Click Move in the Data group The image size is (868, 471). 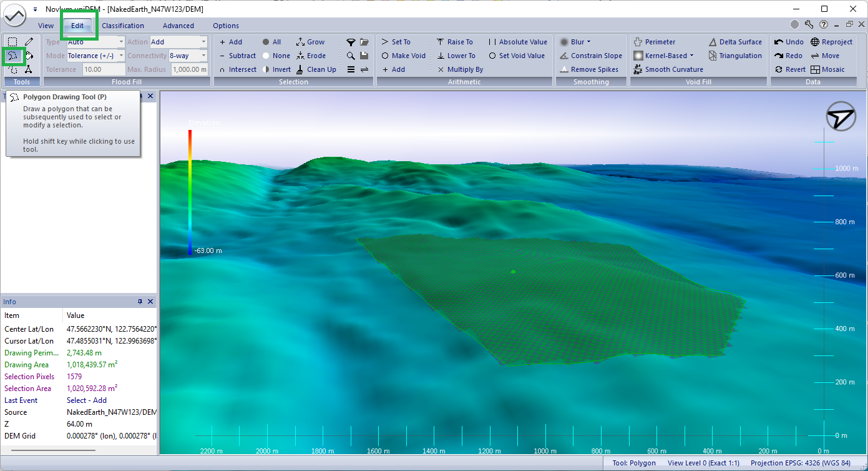(825, 56)
